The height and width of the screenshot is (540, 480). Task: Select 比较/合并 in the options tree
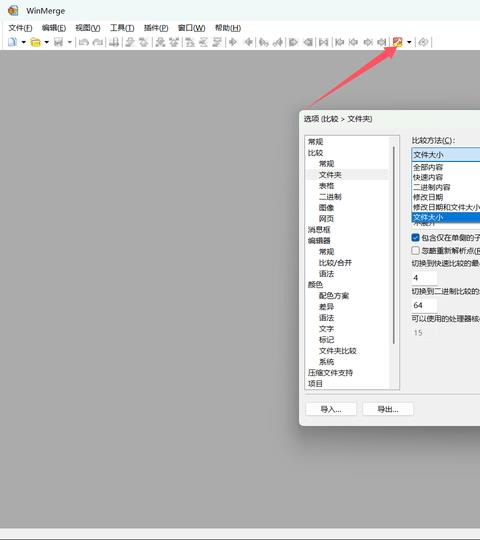pyautogui.click(x=335, y=263)
